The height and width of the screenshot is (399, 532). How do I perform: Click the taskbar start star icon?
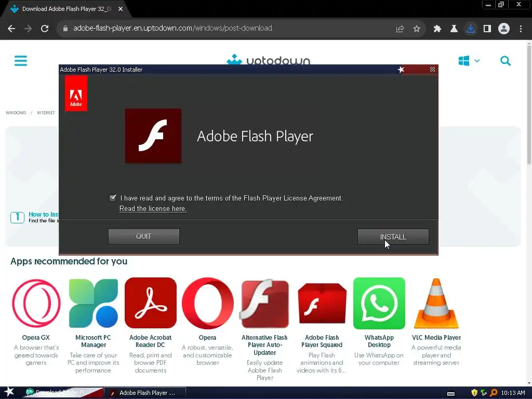tap(9, 393)
